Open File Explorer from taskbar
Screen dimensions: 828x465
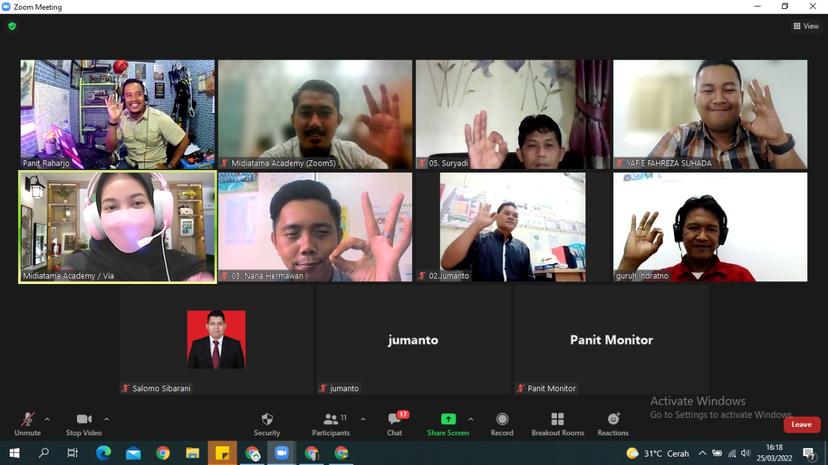pos(192,453)
